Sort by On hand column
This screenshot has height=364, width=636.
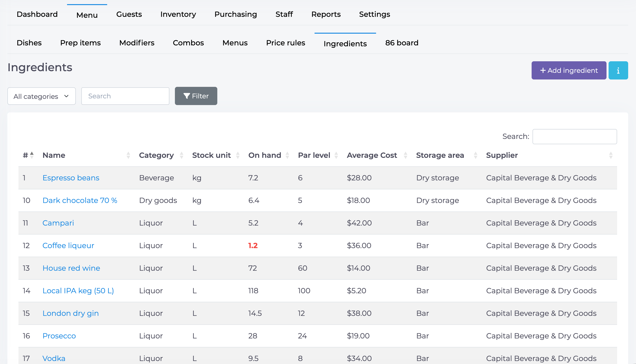point(269,155)
